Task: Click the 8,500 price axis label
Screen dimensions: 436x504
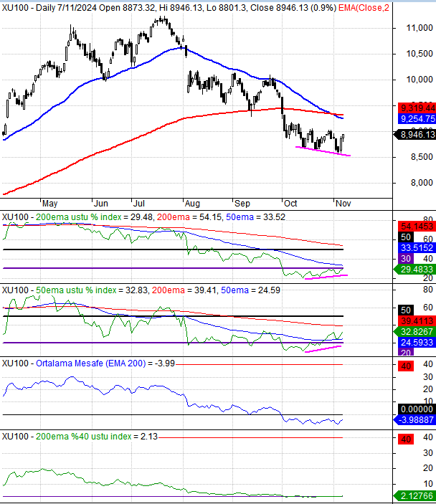Action: point(422,157)
